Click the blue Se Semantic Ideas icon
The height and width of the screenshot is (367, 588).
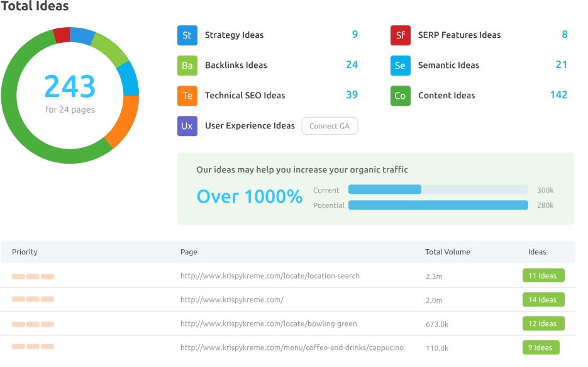click(400, 65)
